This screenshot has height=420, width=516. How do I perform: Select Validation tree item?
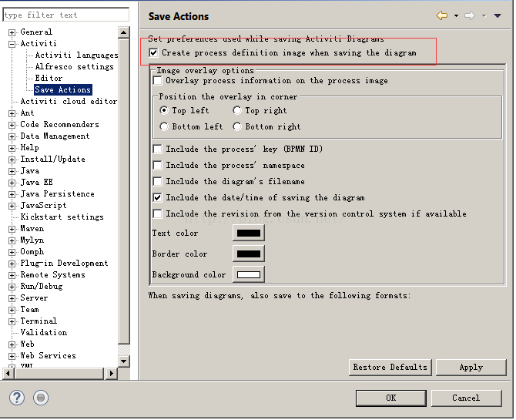pos(44,332)
